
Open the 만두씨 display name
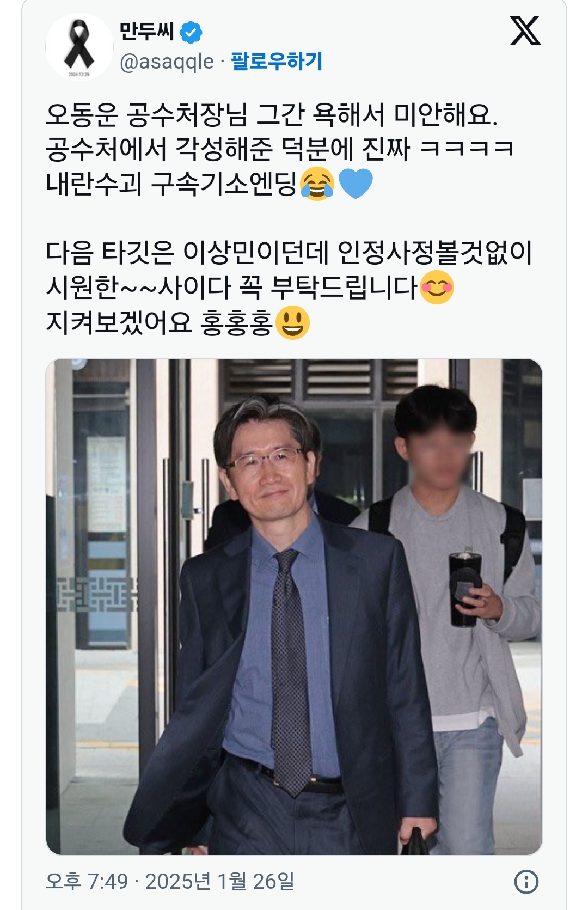click(x=146, y=32)
